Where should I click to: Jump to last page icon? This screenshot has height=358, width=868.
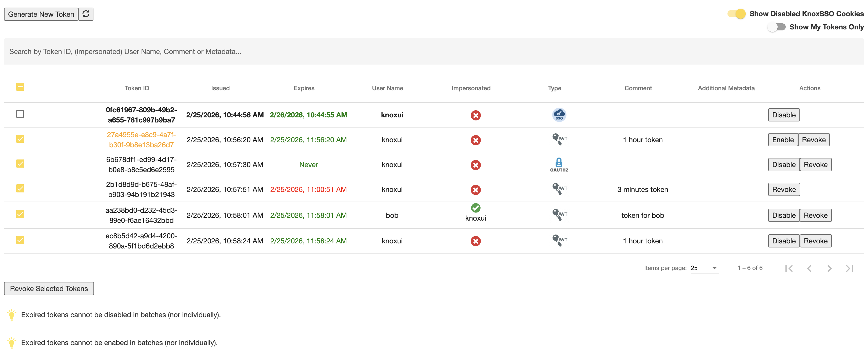[x=850, y=268]
